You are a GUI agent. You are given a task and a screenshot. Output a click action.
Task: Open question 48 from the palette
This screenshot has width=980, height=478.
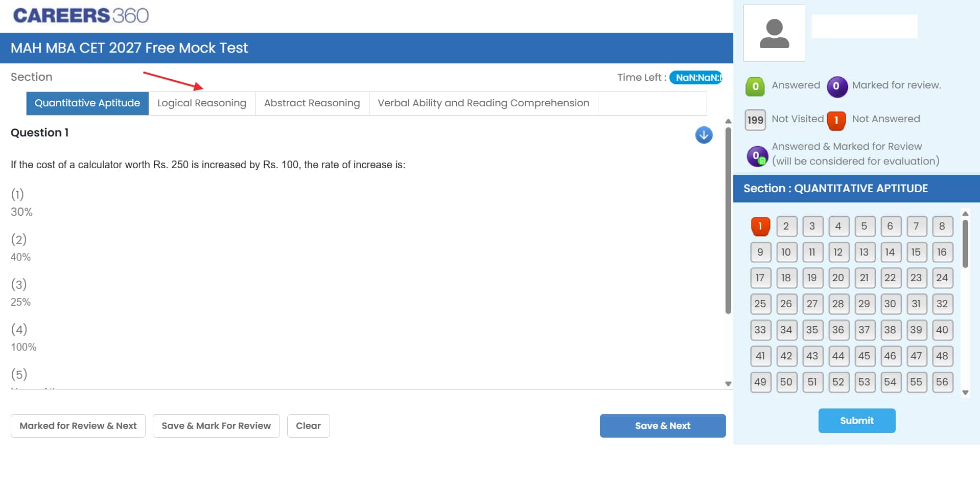[x=942, y=356]
